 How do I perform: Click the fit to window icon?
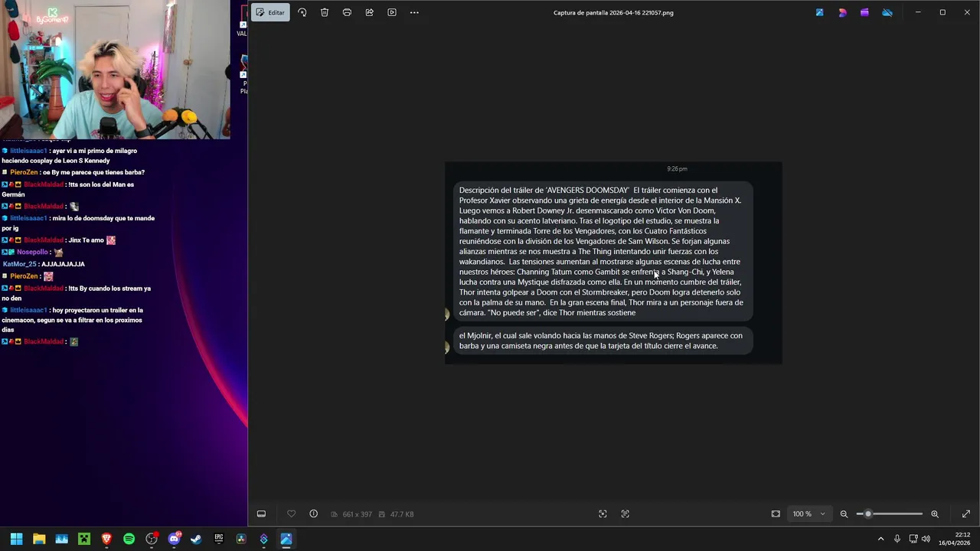776,514
